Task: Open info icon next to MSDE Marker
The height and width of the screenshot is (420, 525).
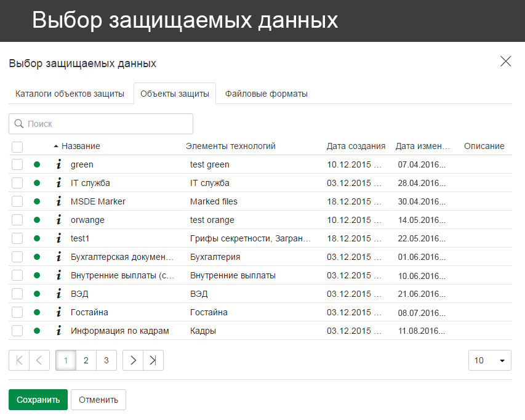Action: (59, 201)
